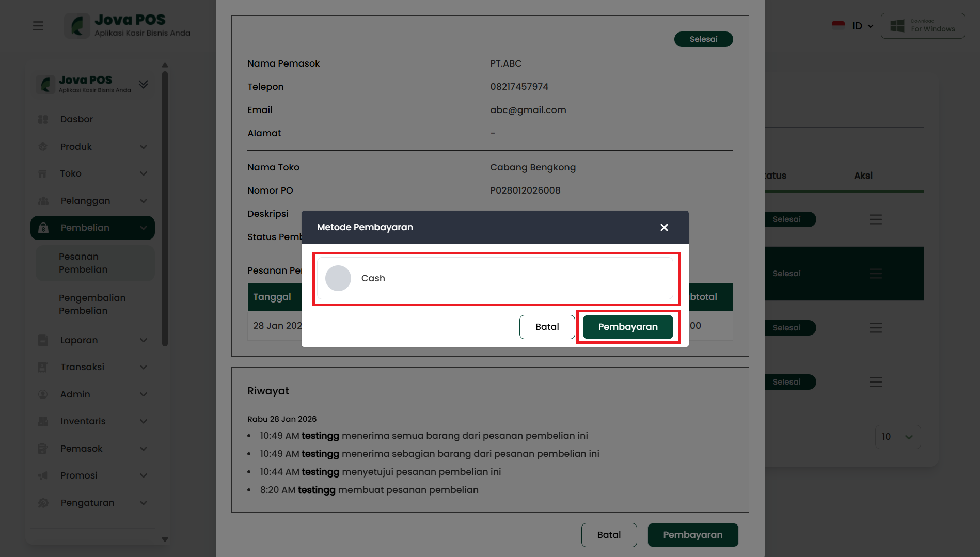Click Download For Windows button
The image size is (980, 557).
click(923, 26)
